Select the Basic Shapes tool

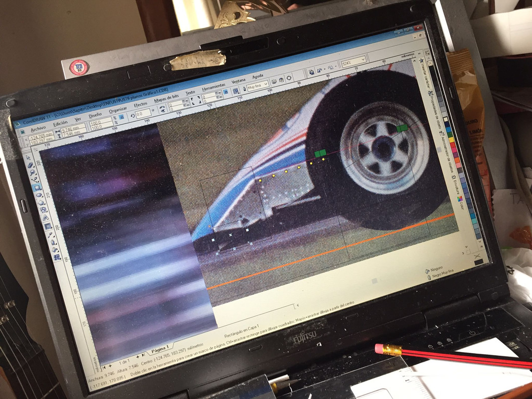(x=43, y=210)
